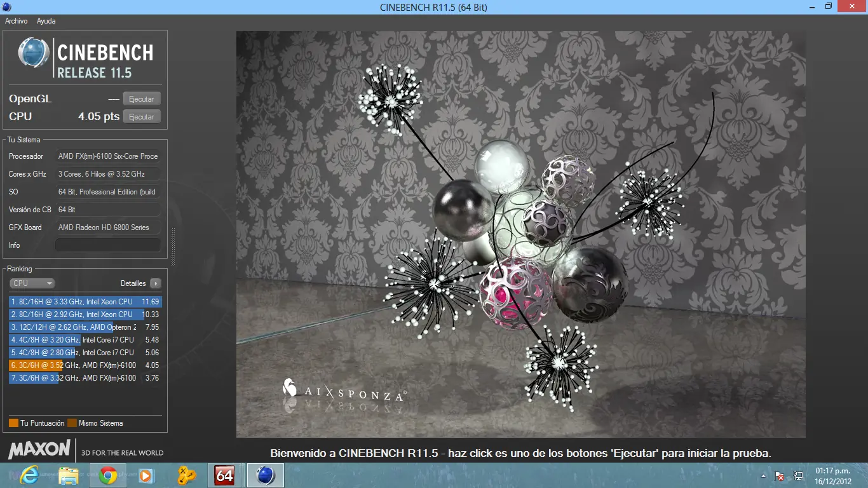Image resolution: width=868 pixels, height=488 pixels.
Task: Click the Cores x GHz field
Action: (108, 174)
